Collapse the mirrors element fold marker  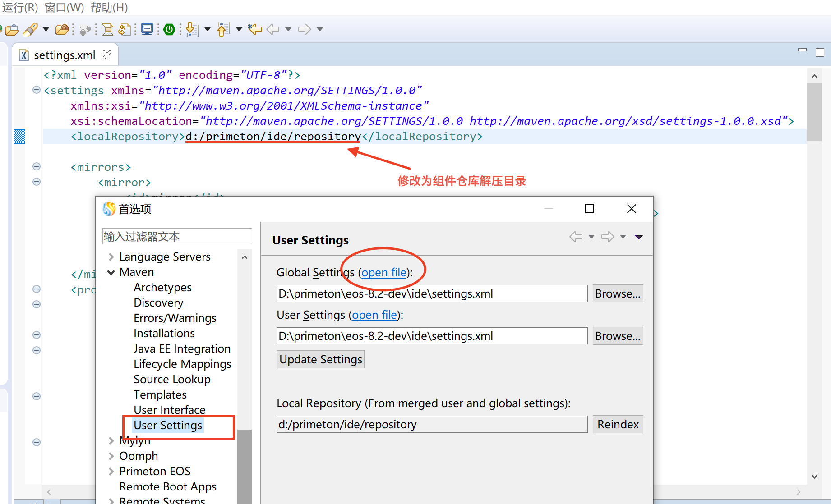(37, 167)
